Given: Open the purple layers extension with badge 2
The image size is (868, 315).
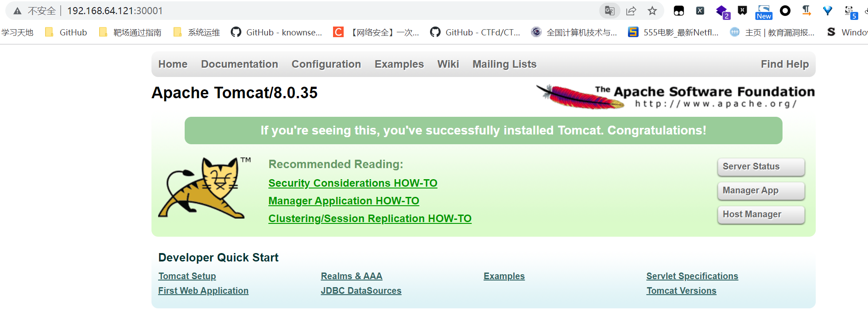Looking at the screenshot, I should tap(722, 12).
